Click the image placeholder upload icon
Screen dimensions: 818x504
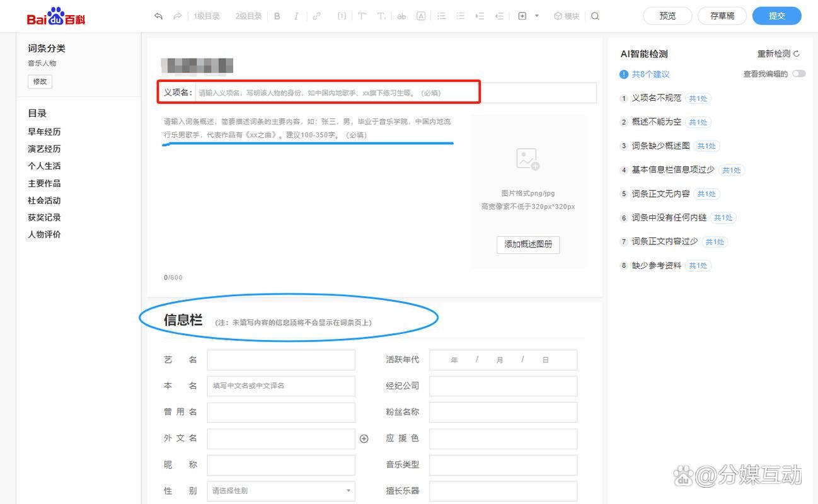click(x=527, y=159)
